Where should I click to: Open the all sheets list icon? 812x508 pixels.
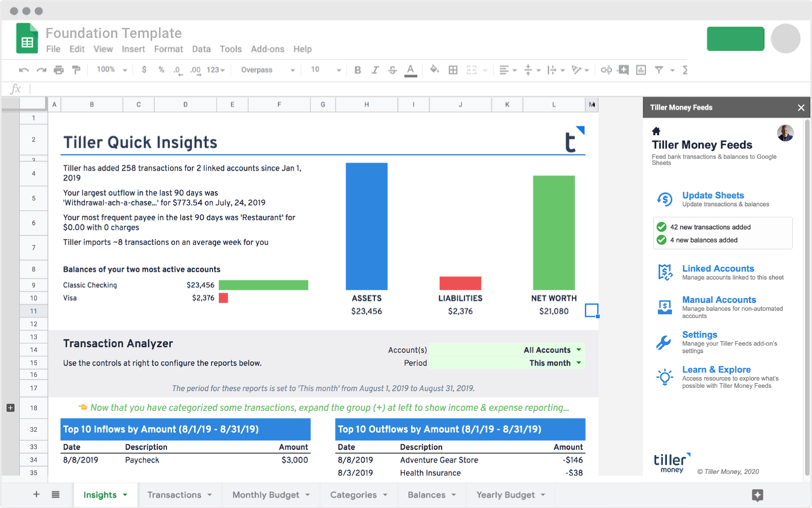pos(55,495)
